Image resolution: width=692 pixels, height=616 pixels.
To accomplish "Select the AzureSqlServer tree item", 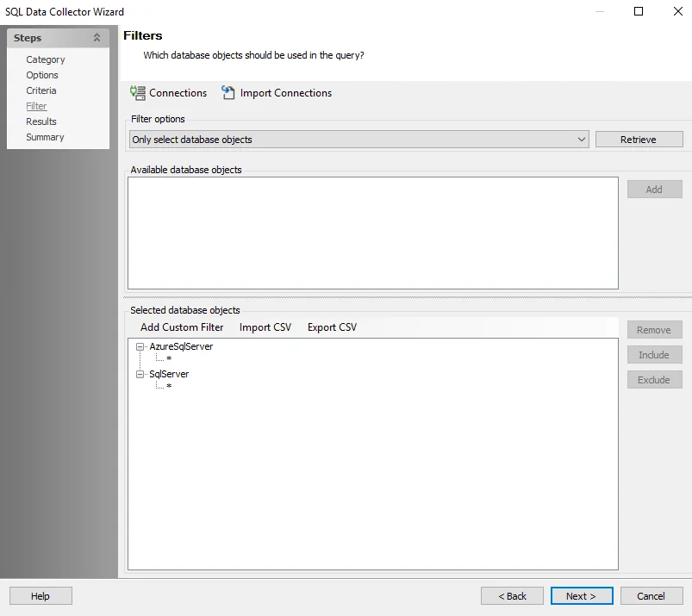I will tap(181, 347).
